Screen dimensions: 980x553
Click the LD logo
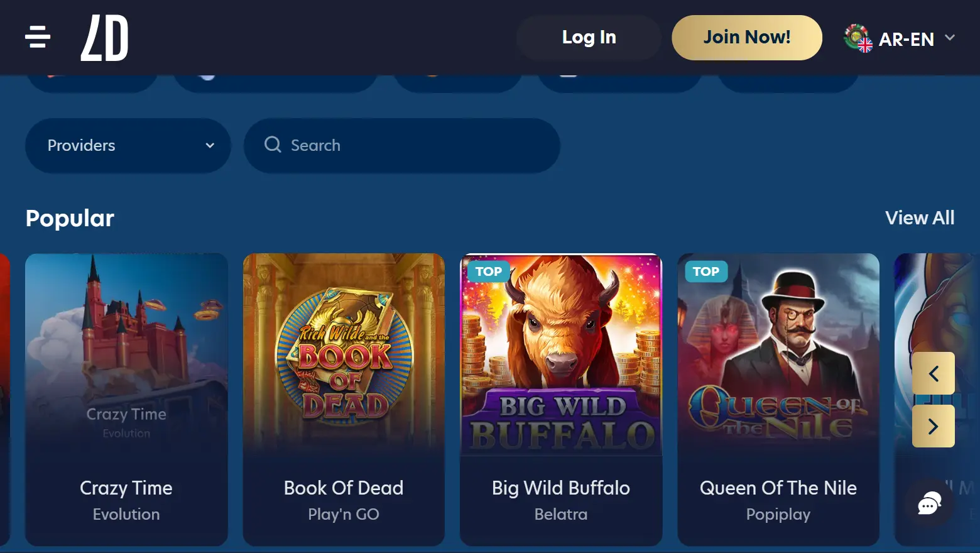coord(104,38)
